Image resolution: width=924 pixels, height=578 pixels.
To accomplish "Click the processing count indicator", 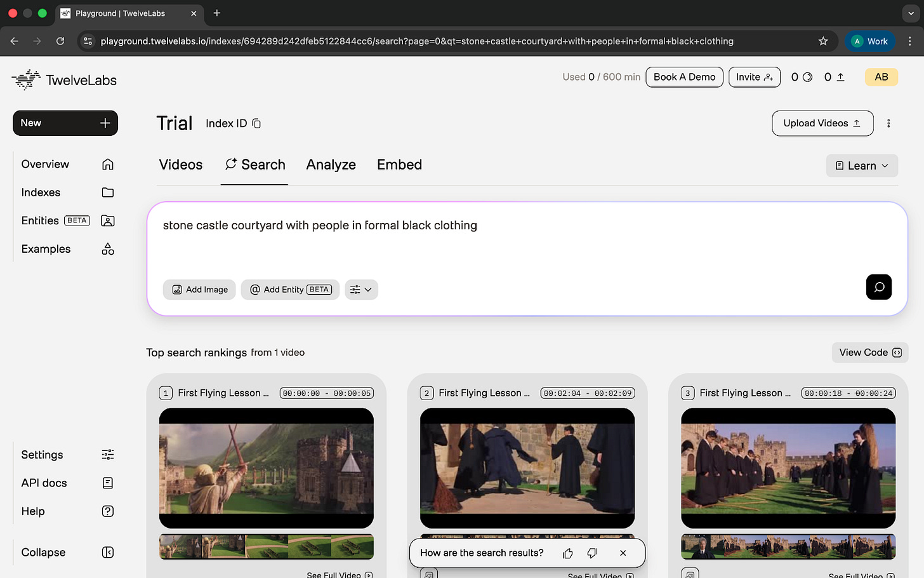I will (x=802, y=77).
